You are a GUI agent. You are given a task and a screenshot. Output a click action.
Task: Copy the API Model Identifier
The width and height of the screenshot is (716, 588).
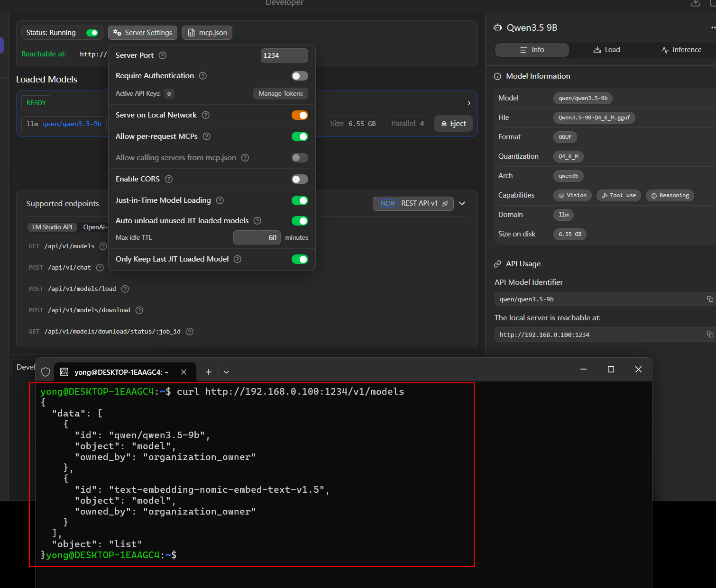710,299
